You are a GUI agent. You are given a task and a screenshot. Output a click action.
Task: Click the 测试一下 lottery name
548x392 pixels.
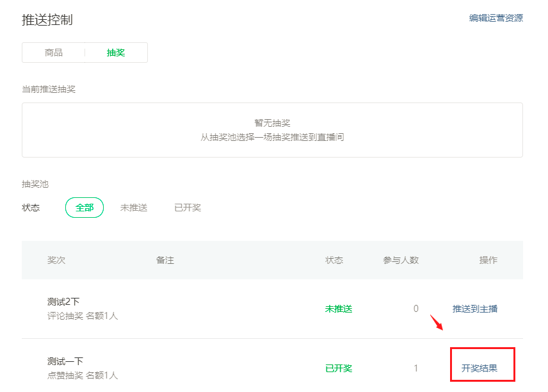(65, 361)
